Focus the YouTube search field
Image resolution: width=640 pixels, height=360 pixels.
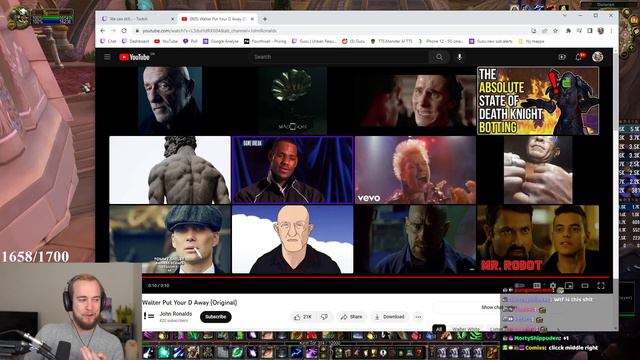340,57
